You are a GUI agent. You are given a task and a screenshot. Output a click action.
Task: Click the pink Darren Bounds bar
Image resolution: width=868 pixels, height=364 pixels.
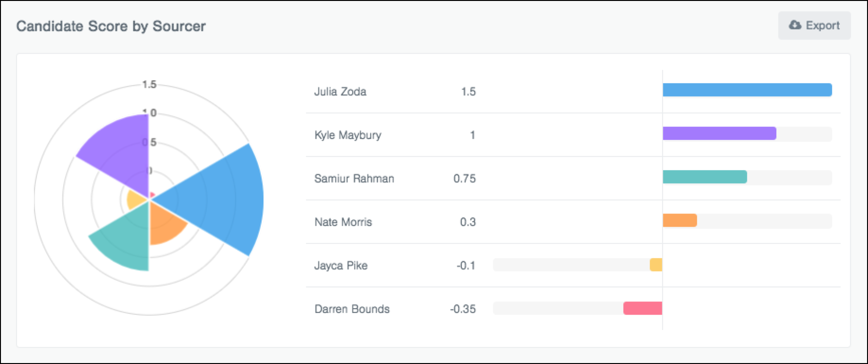643,308
